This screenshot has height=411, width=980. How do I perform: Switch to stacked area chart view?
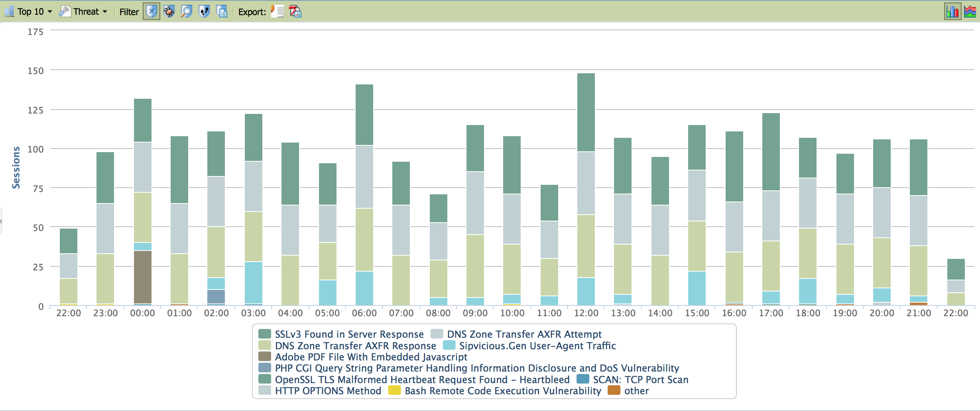(x=970, y=12)
